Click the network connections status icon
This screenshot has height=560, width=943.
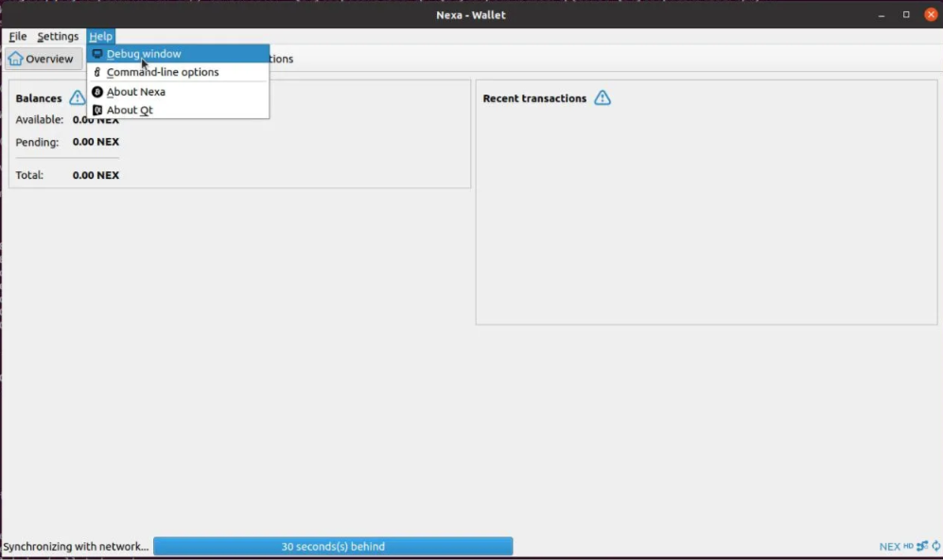coord(922,547)
